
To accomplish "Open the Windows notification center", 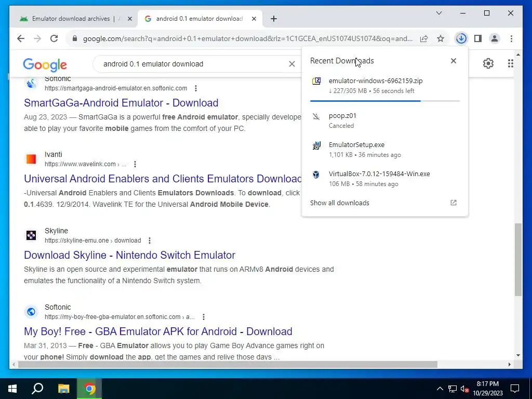I will [515, 389].
